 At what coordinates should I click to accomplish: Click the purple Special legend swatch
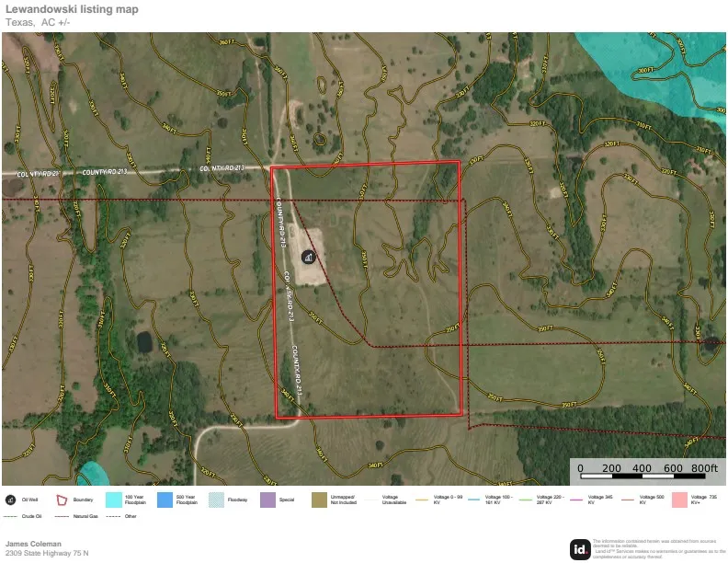tap(267, 500)
